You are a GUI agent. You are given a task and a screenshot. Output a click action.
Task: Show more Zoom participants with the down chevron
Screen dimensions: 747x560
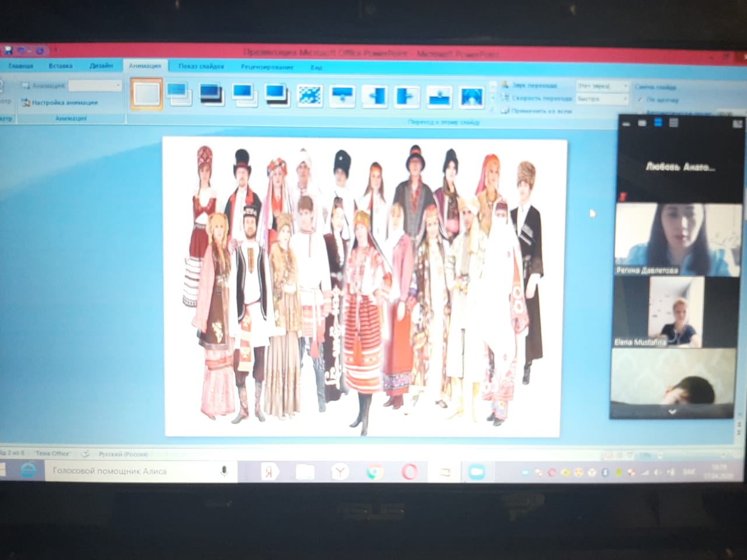[x=672, y=411]
